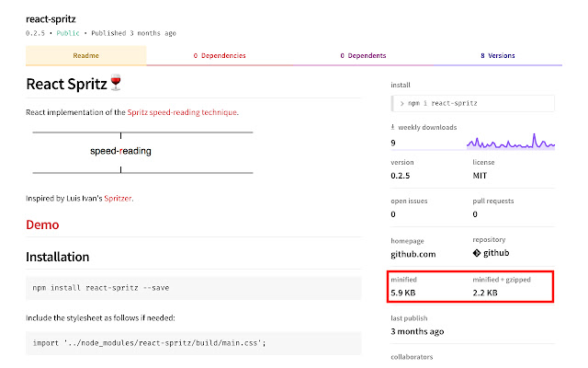Switch to the 0 Dependencies tab
Image resolution: width=588 pixels, height=368 pixels.
point(219,55)
